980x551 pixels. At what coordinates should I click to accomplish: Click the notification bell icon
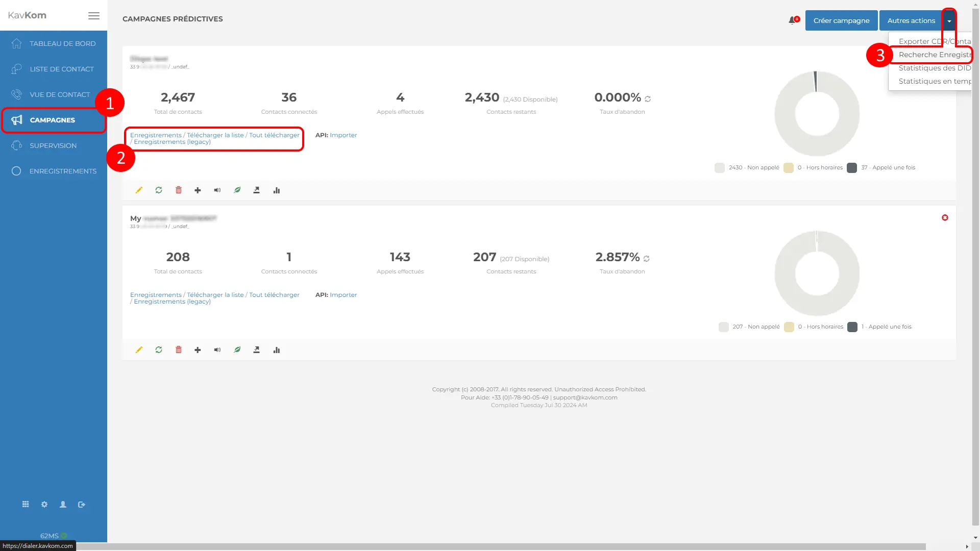click(x=792, y=20)
